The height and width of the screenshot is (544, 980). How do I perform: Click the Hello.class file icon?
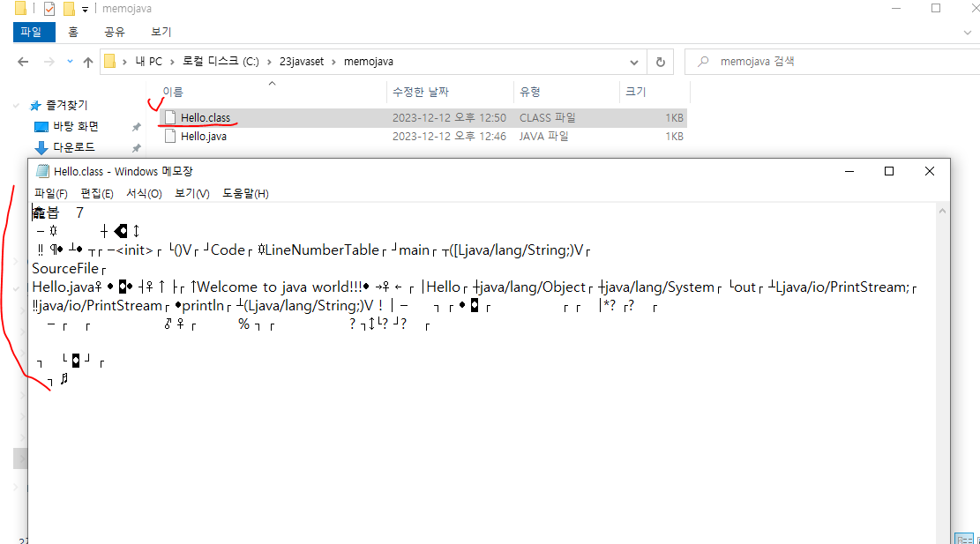(x=170, y=117)
